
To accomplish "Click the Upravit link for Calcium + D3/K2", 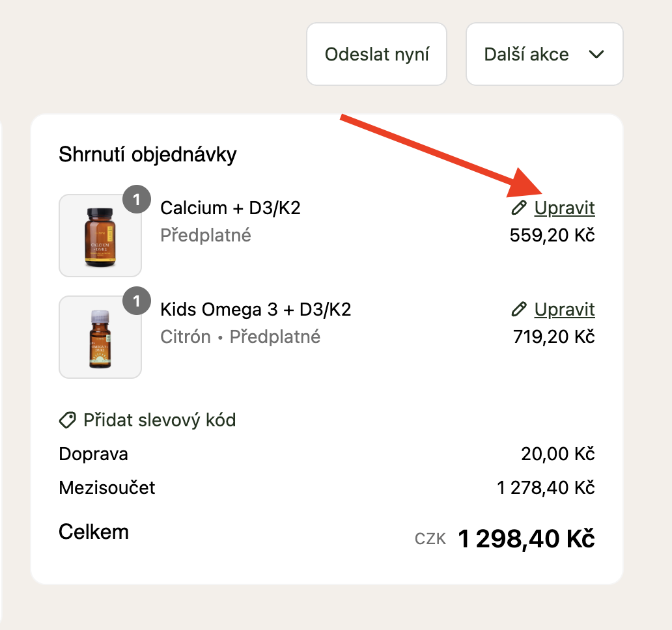I will tap(564, 208).
